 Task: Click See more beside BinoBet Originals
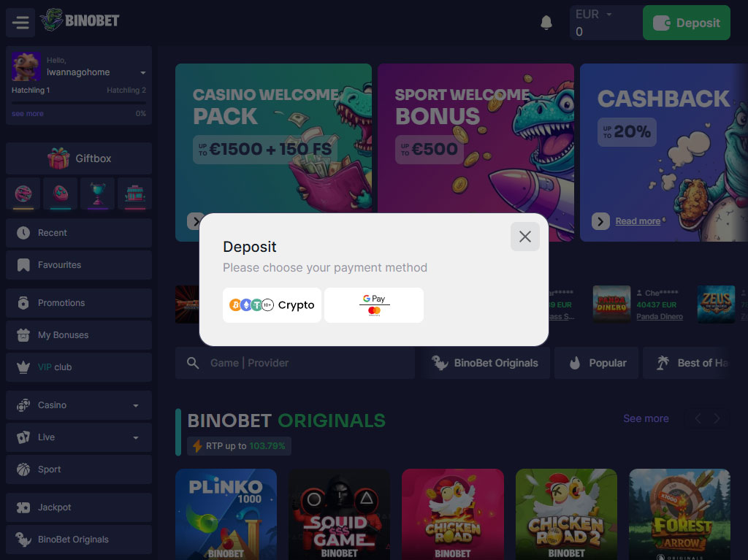(x=646, y=418)
